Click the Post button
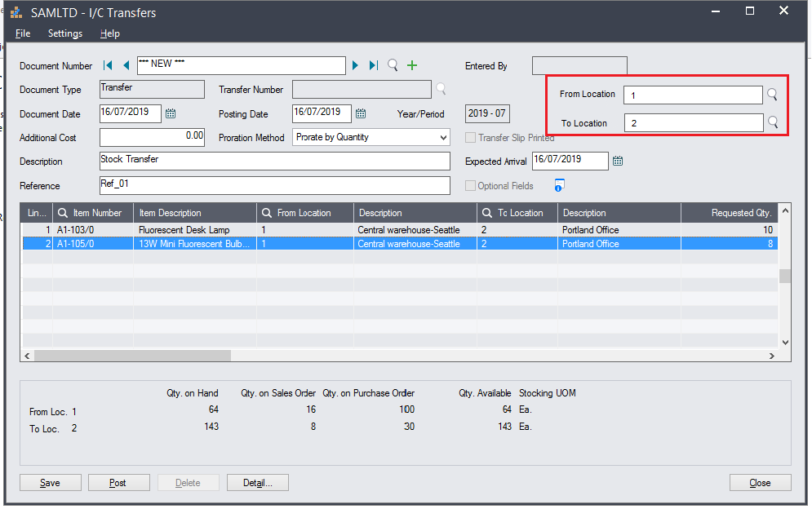Viewport: 812px width, 509px height. click(x=118, y=483)
